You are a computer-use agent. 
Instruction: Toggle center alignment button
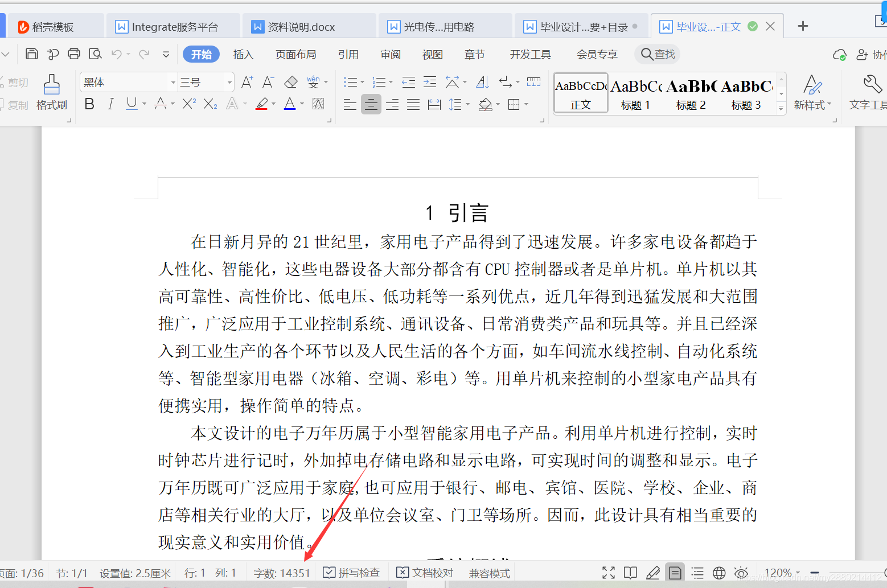(x=371, y=104)
